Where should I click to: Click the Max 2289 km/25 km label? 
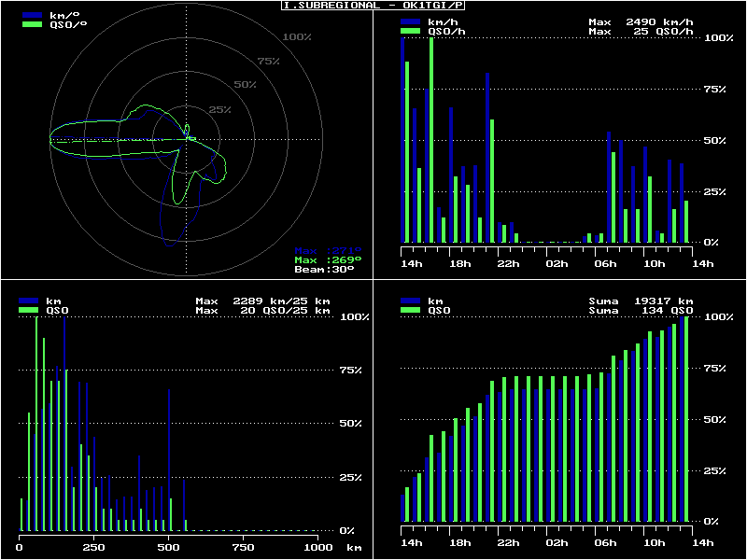tap(262, 301)
